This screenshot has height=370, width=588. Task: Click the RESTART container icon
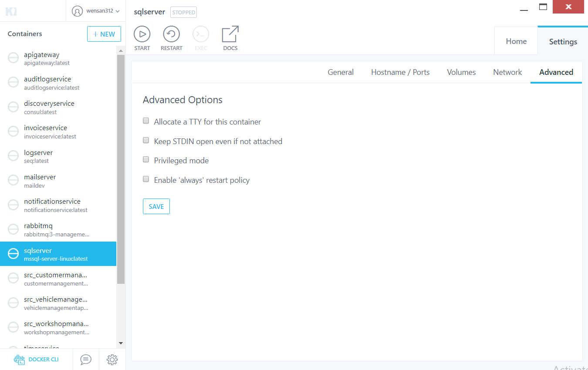[x=172, y=34]
